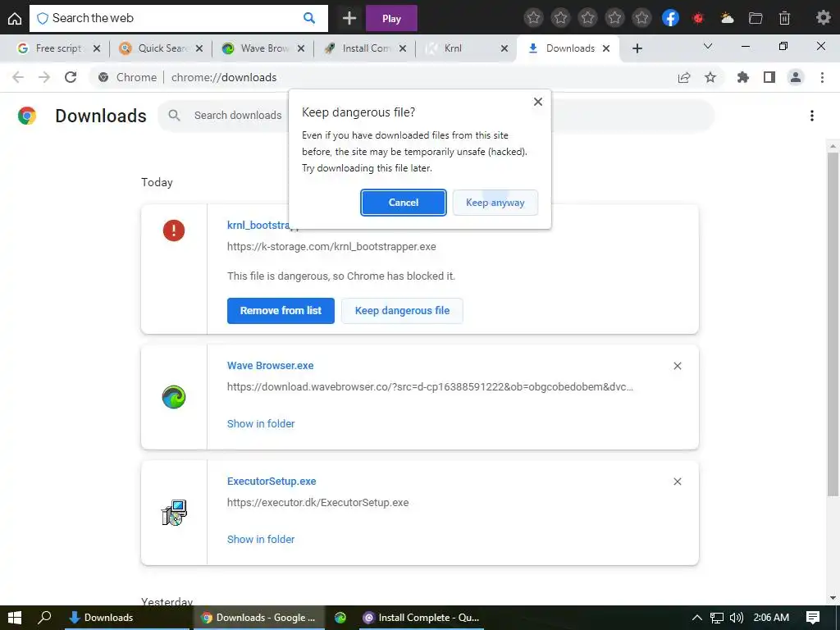Click the search magnifier in web search box
Screen dimensions: 840x630
[x=309, y=18]
